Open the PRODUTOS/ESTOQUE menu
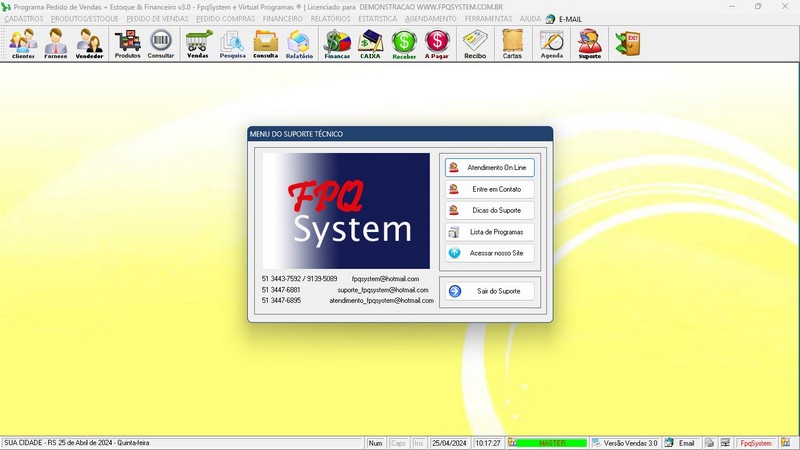Screen dimensions: 800x450 pyautogui.click(x=85, y=19)
